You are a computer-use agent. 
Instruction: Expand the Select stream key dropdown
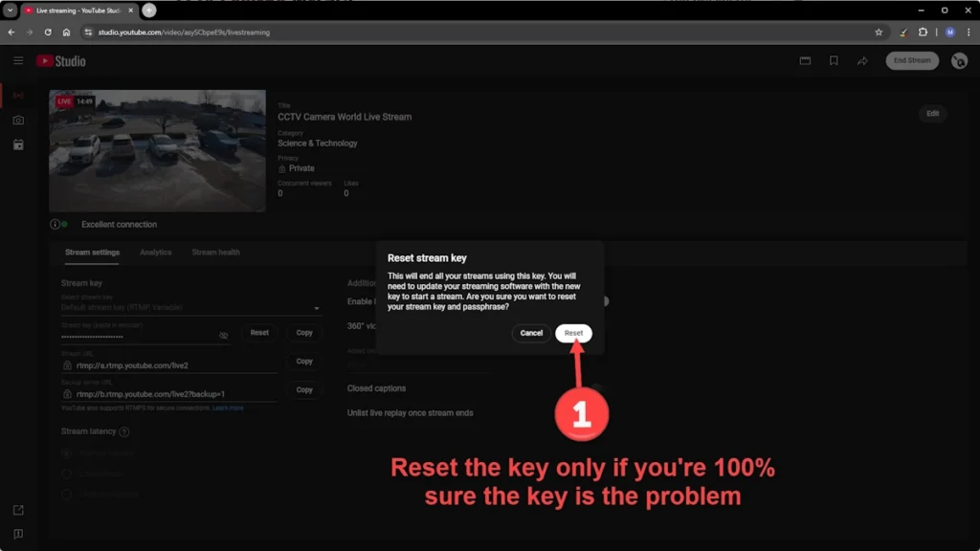[x=317, y=308]
